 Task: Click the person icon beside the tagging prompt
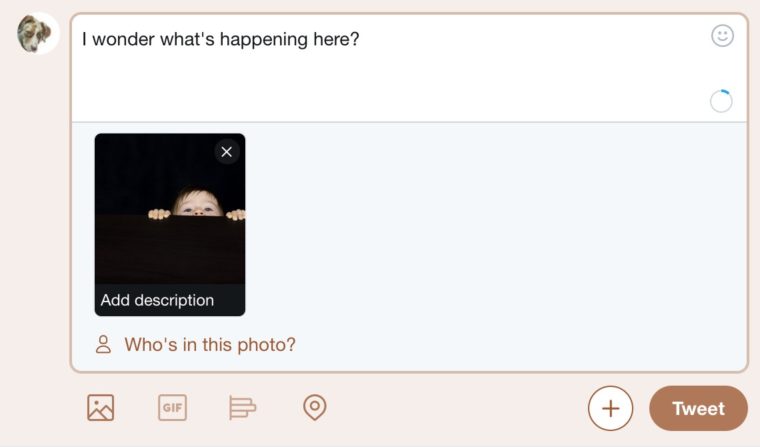(103, 344)
